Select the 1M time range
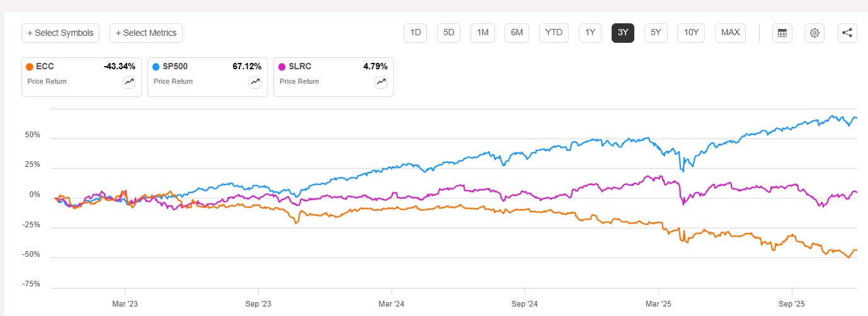Viewport: 868px width, 316px height. coord(483,33)
